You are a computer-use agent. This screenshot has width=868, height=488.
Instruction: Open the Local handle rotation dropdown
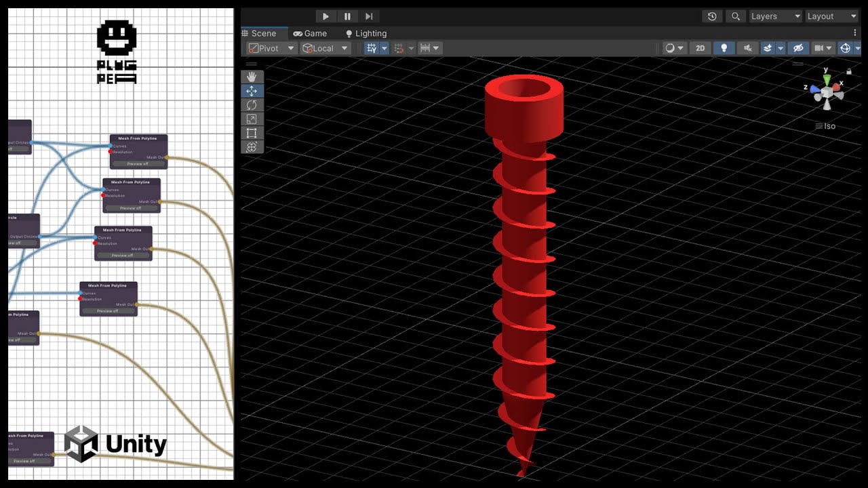[x=325, y=48]
